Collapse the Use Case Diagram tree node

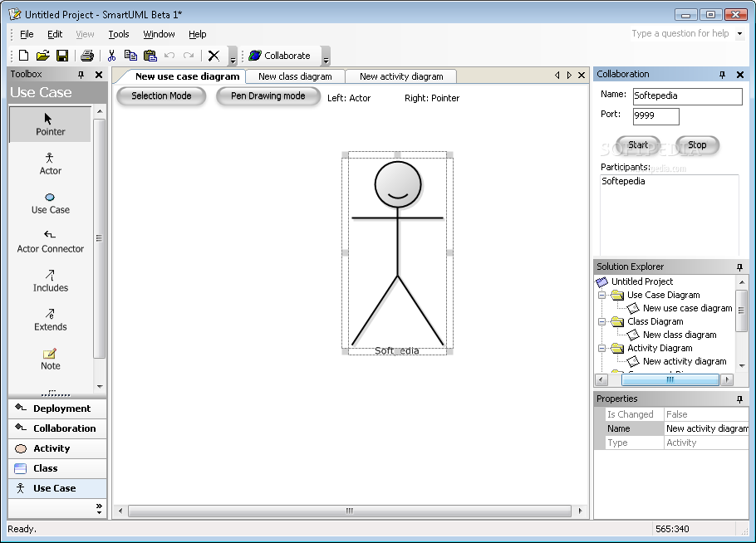pos(601,295)
